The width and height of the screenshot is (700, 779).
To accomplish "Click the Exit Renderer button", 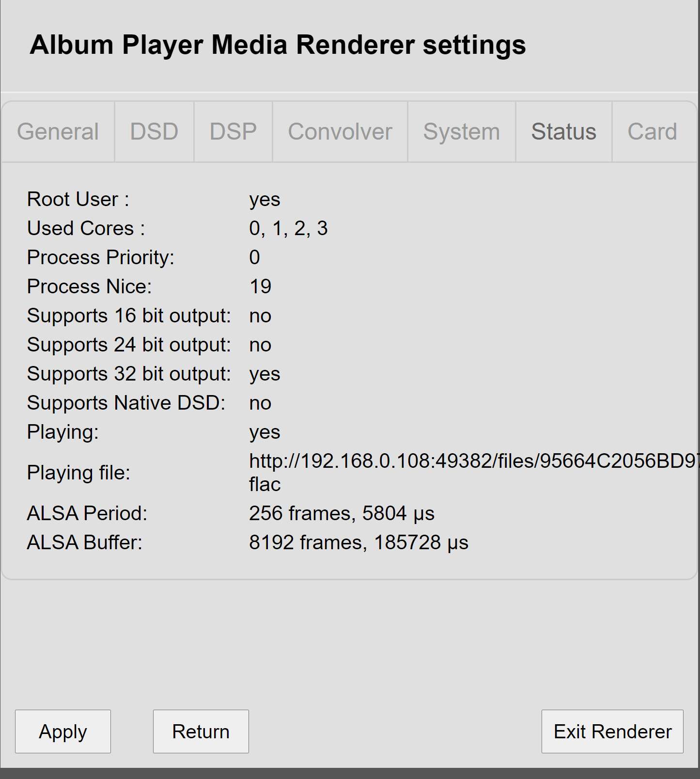I will [612, 731].
